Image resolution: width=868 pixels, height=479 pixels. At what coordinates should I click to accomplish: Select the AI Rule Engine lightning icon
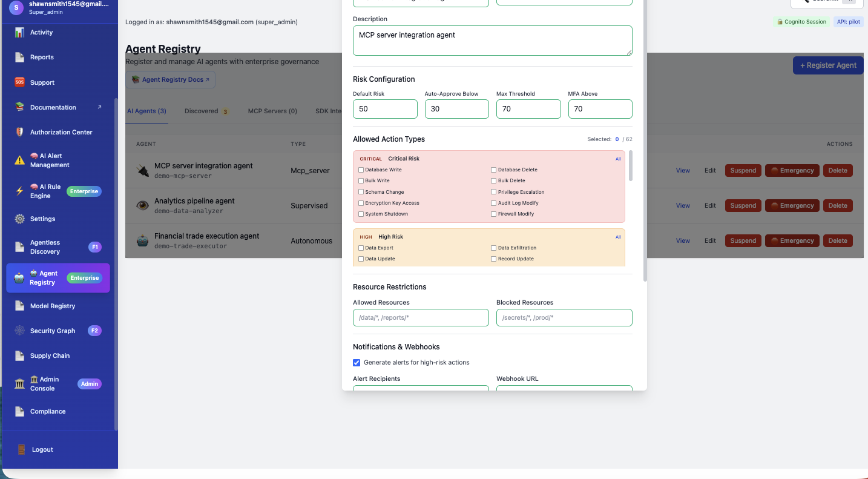[x=19, y=191]
